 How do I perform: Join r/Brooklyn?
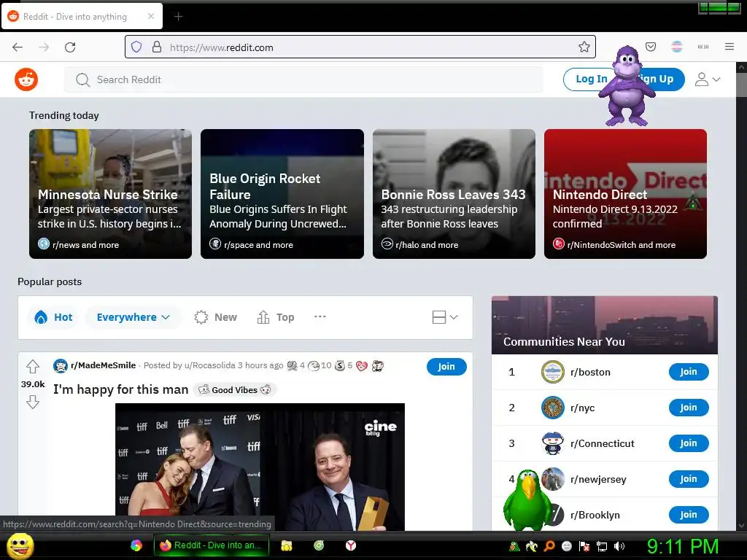(x=689, y=515)
